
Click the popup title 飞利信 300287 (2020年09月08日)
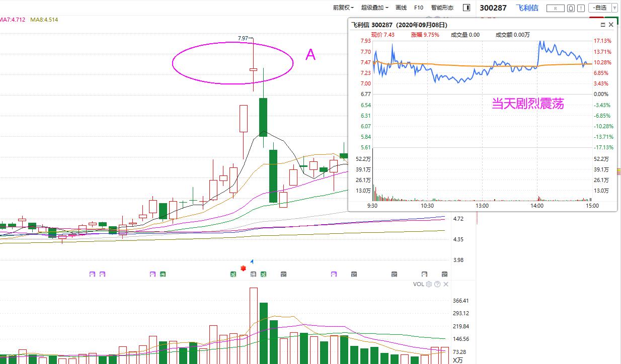tap(399, 25)
